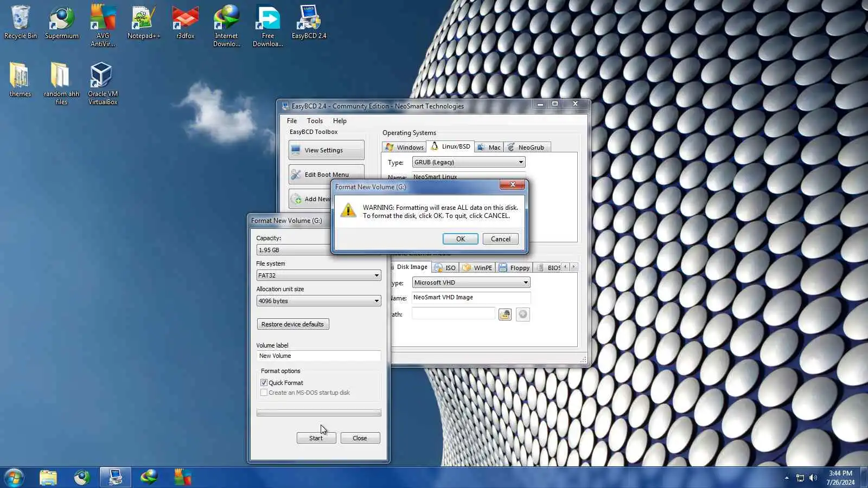Click the View Settings toolbox button
This screenshot has width=868, height=488.
tap(326, 150)
